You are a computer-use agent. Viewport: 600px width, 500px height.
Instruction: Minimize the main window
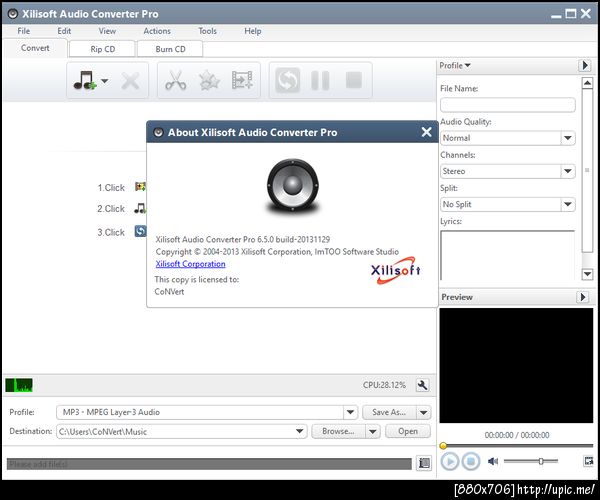coord(556,15)
